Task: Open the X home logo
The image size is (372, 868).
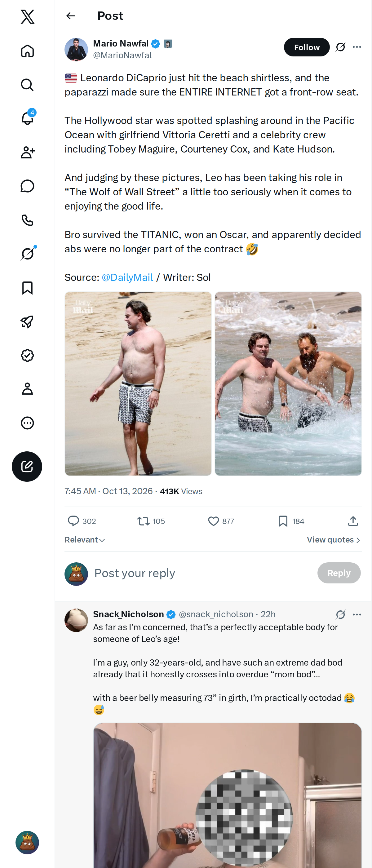Action: [27, 16]
